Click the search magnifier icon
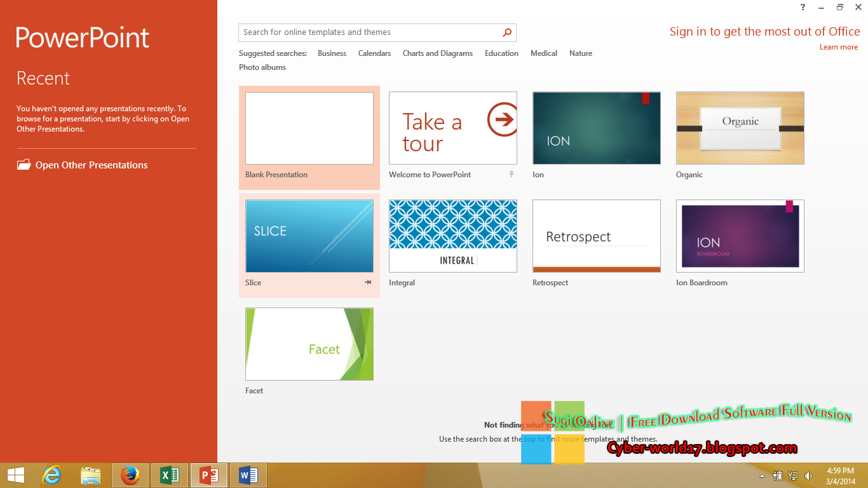 pyautogui.click(x=507, y=32)
